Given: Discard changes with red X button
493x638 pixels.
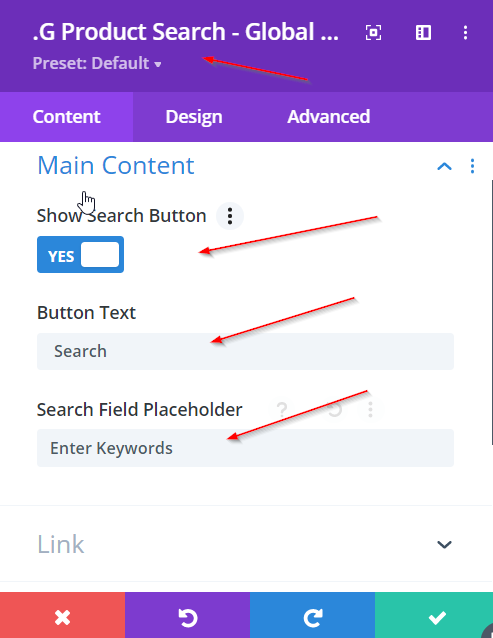Looking at the screenshot, I should pos(62,615).
